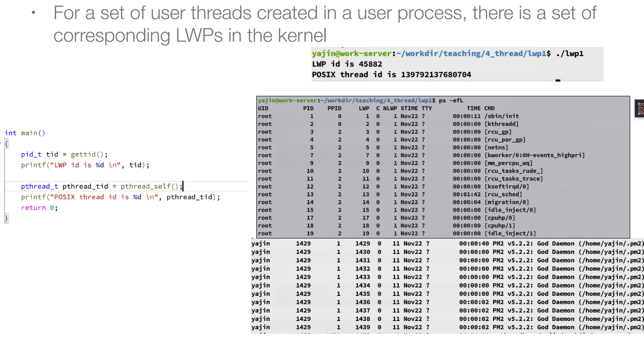Click the '[rcu_sched]' process entry
This screenshot has width=644, height=343.
click(x=503, y=195)
